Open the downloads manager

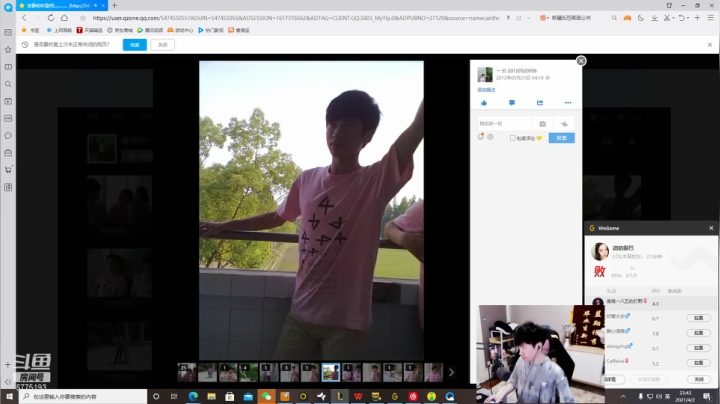click(x=654, y=18)
